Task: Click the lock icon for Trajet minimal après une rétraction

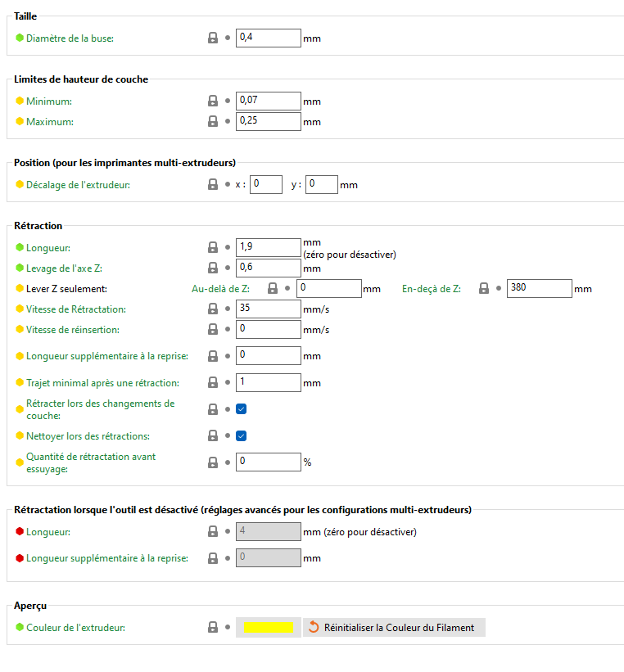Action: pyautogui.click(x=213, y=383)
